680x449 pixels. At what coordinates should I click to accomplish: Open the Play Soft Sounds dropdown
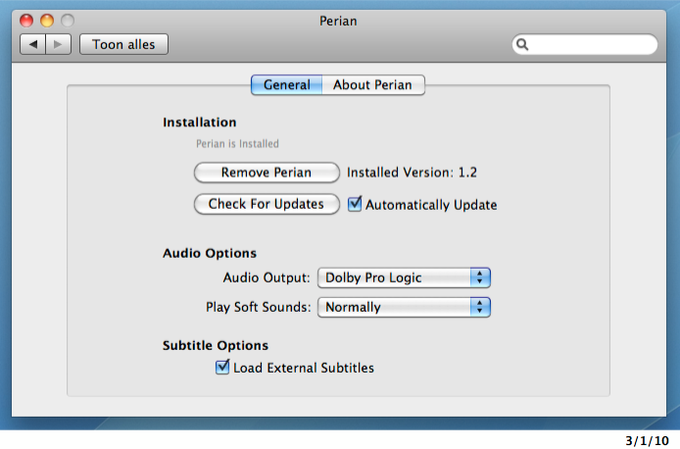[x=404, y=307]
